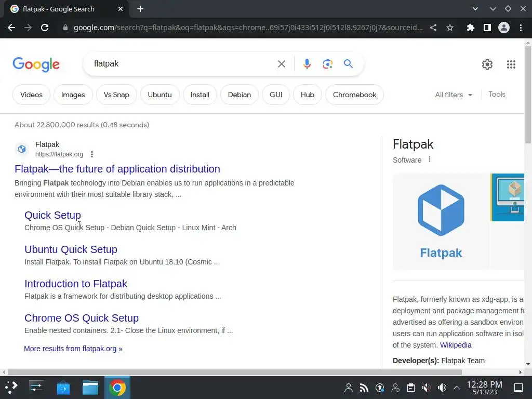The image size is (532, 399).
Task: Select the Videos filter chip
Action: 31,95
